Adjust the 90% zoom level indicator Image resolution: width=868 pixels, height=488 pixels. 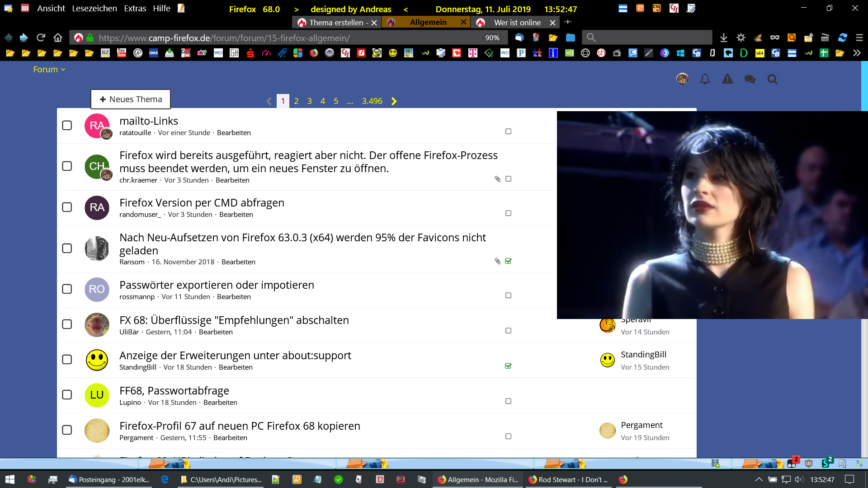pyautogui.click(x=492, y=38)
